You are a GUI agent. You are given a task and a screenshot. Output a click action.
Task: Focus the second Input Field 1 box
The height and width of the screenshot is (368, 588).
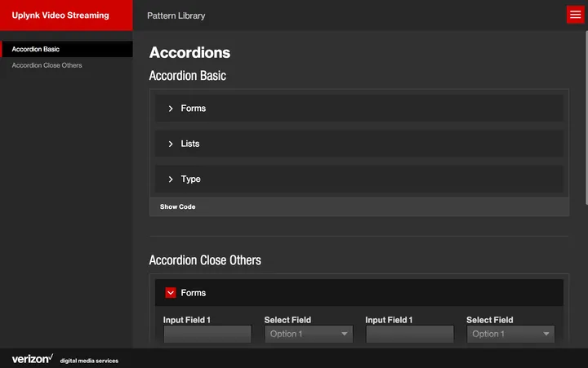point(410,334)
